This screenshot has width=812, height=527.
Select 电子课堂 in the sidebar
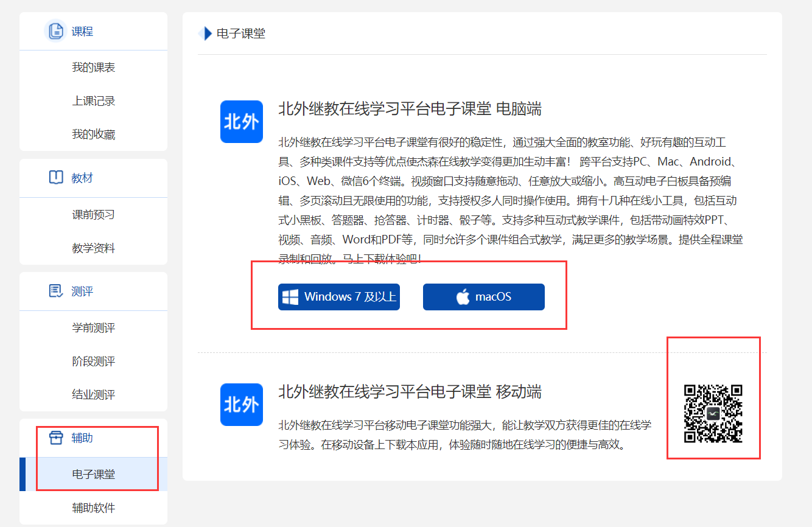click(94, 474)
